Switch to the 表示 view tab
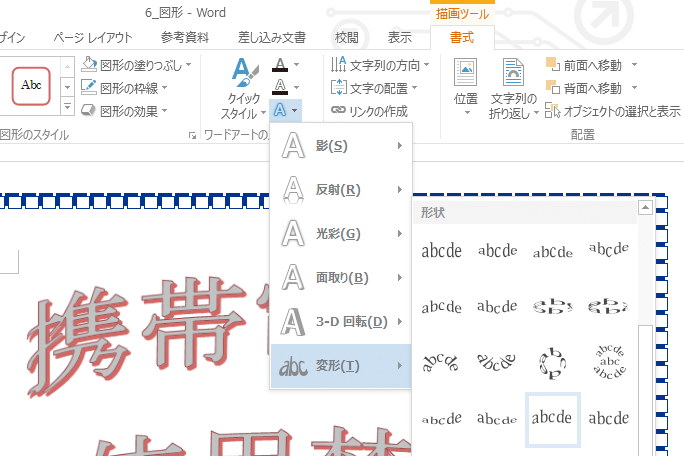The width and height of the screenshot is (684, 456). tap(400, 38)
